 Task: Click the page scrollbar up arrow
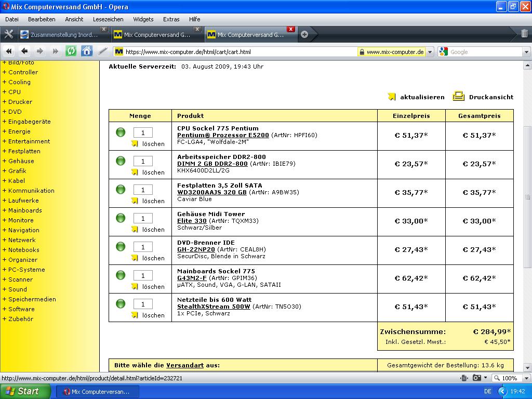[x=527, y=65]
